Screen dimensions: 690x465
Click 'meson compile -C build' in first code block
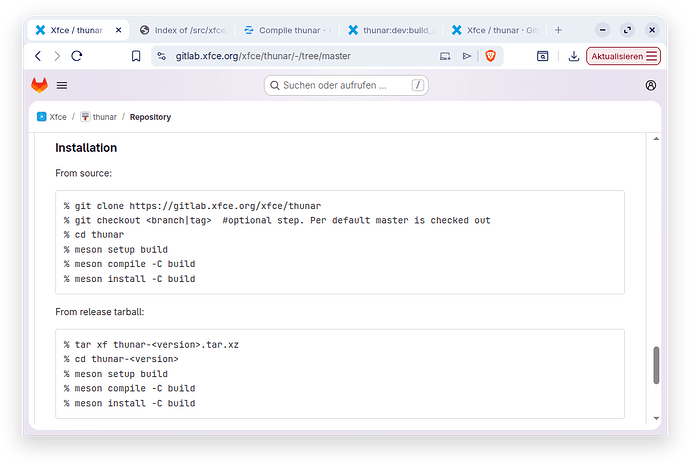pyautogui.click(x=129, y=264)
